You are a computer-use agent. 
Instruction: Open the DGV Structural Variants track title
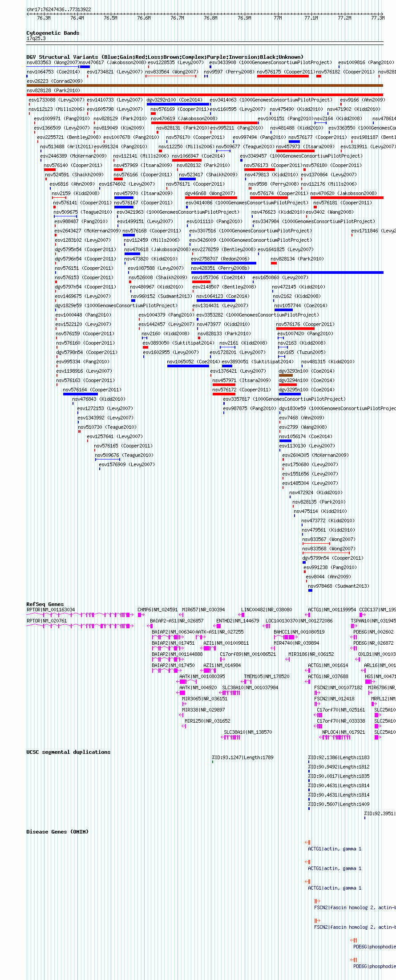[165, 57]
